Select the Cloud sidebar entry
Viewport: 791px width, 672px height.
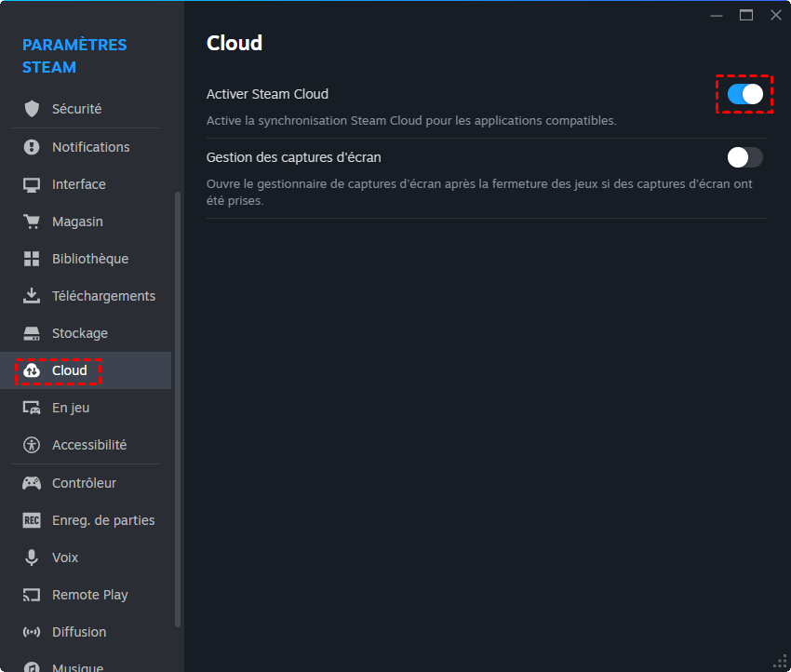click(69, 370)
